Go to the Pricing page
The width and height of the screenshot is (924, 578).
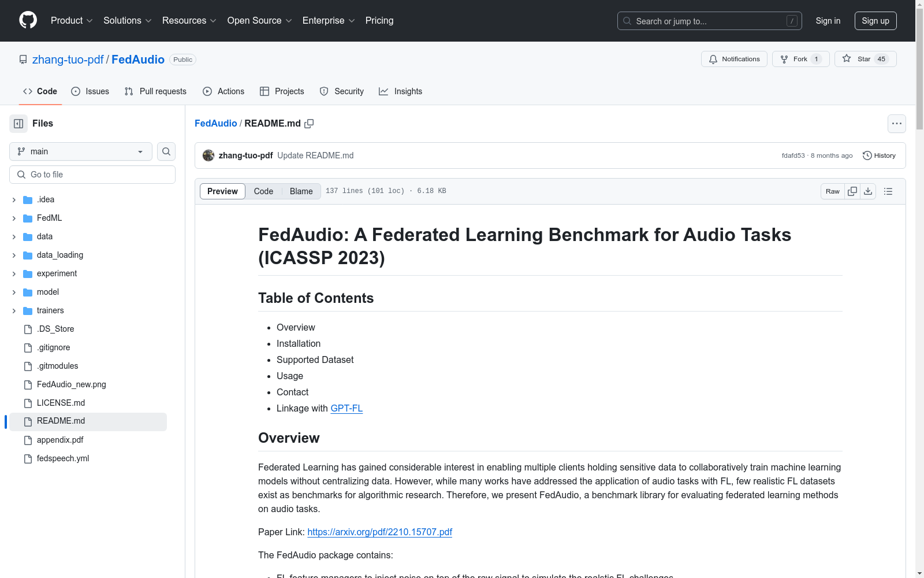pyautogui.click(x=379, y=20)
